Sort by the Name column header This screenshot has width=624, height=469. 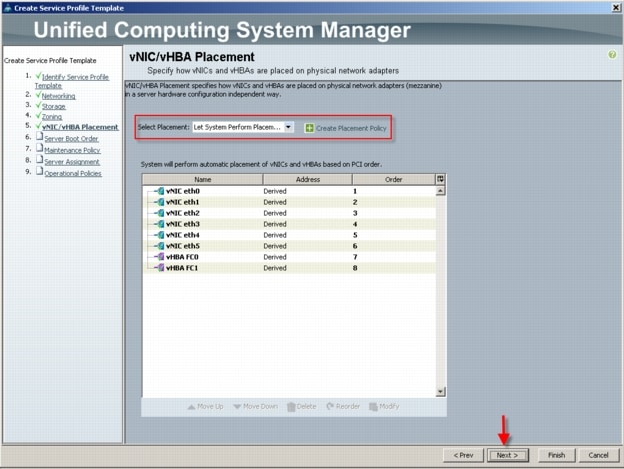point(203,179)
